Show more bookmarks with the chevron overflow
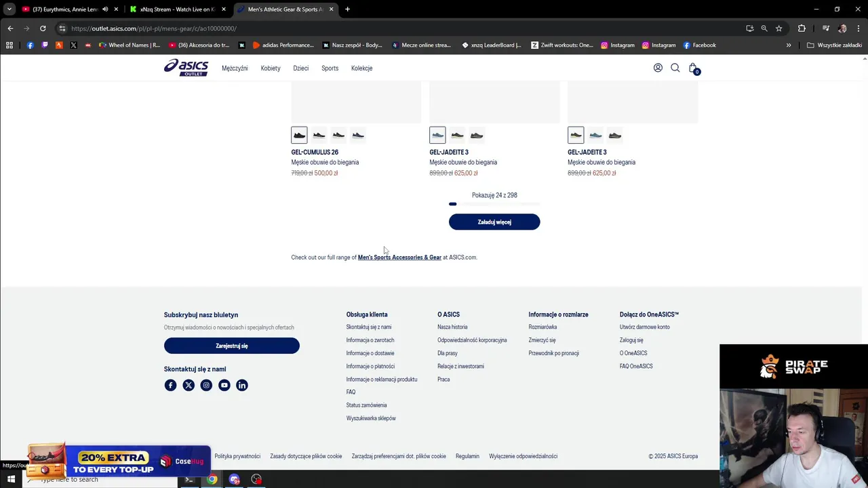868x488 pixels. pyautogui.click(x=789, y=45)
